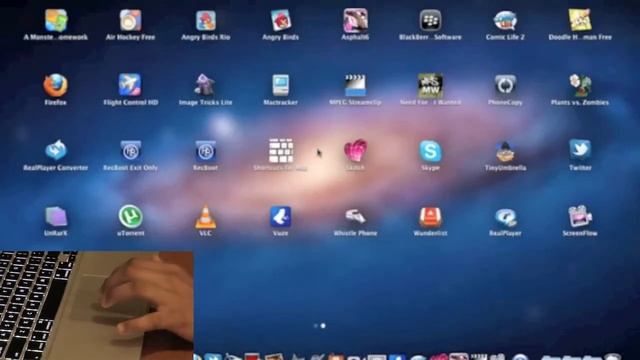This screenshot has width=640, height=360.
Task: Launch Air Hockey Free
Action: tap(131, 20)
